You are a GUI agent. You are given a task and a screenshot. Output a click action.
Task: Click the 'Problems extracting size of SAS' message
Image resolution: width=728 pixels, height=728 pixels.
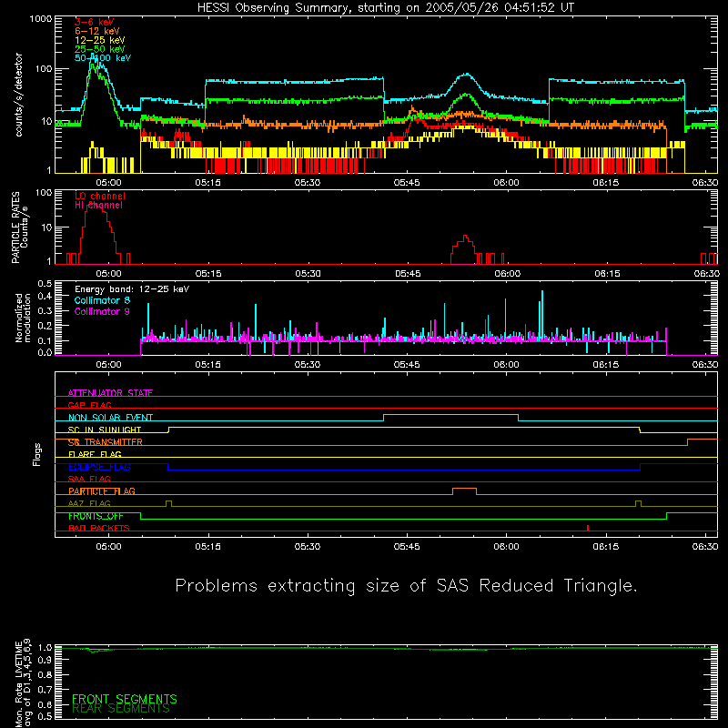406,586
